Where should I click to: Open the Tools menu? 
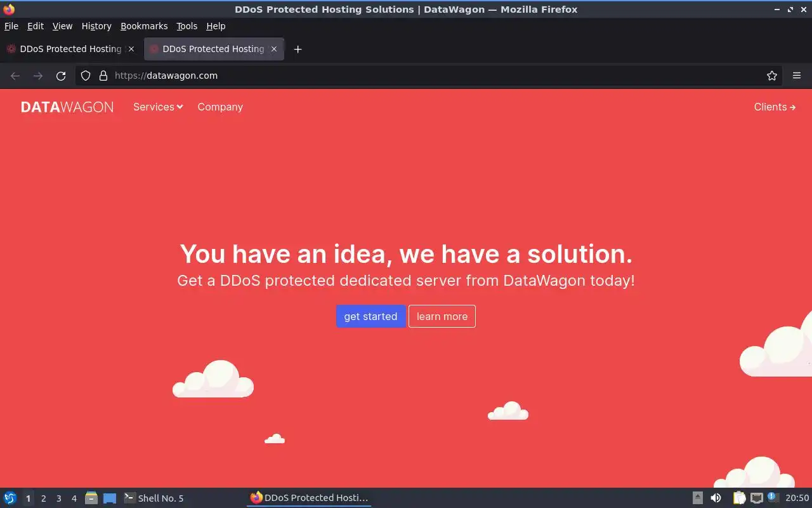(x=187, y=26)
